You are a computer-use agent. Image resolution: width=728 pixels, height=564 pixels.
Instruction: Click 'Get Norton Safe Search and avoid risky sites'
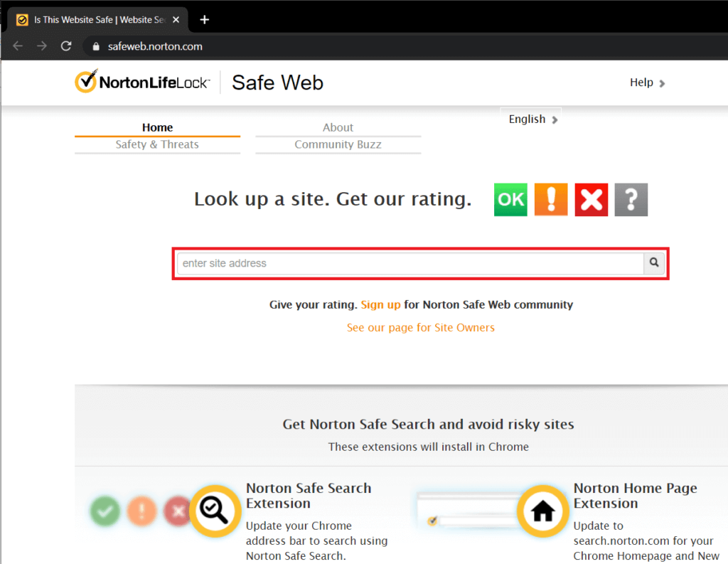pyautogui.click(x=428, y=424)
